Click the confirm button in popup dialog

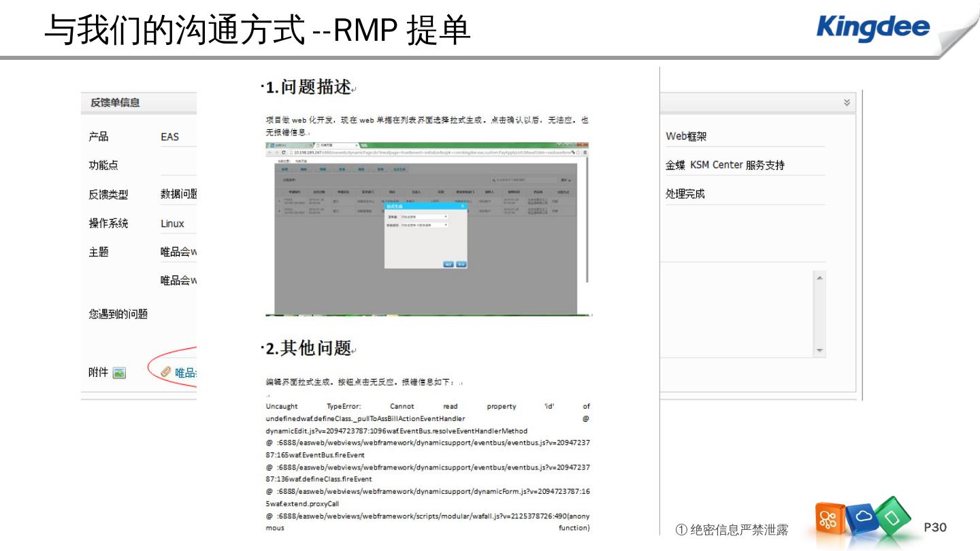coord(448,264)
